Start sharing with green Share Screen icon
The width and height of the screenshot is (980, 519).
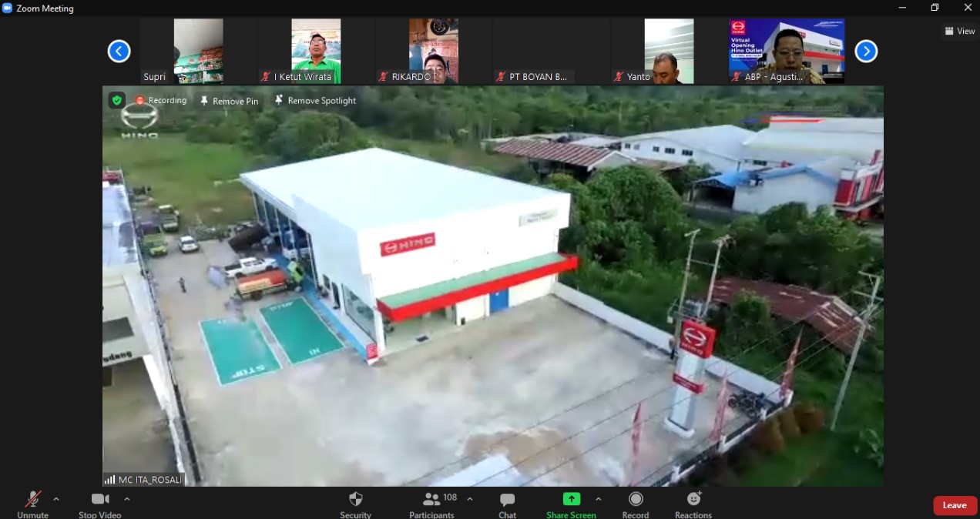571,499
